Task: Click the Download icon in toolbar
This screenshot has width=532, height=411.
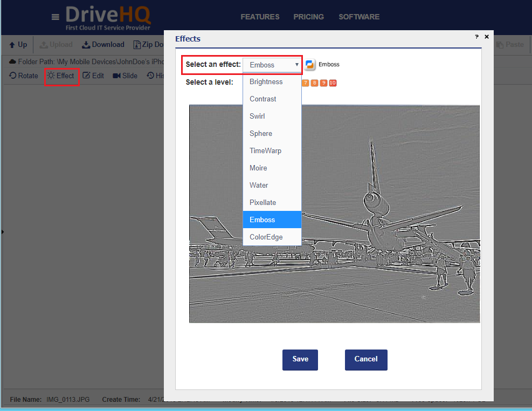Action: (x=86, y=45)
